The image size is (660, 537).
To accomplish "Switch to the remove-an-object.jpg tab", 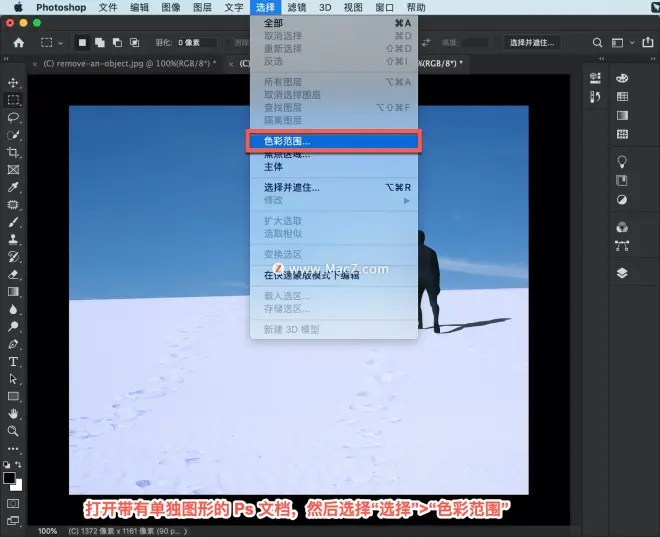I will click(129, 64).
